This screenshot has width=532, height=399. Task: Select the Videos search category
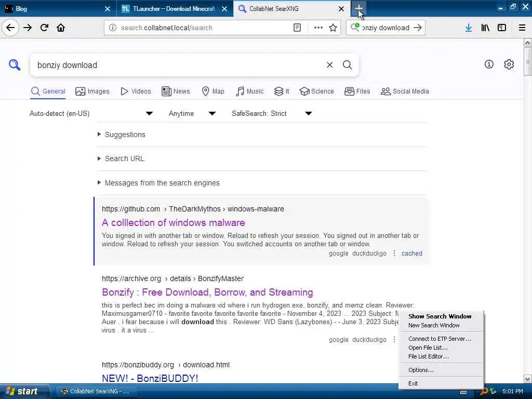[136, 91]
